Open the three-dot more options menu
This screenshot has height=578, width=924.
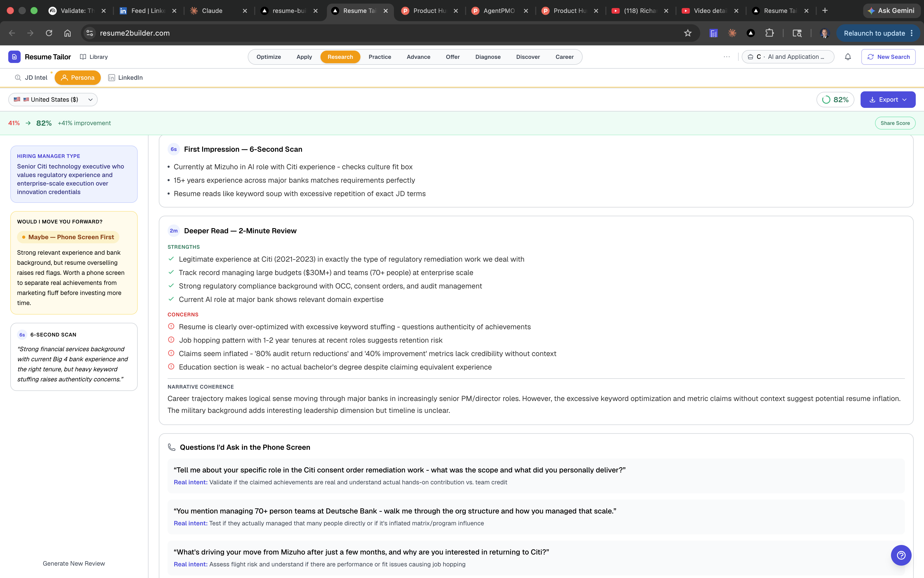(x=727, y=57)
